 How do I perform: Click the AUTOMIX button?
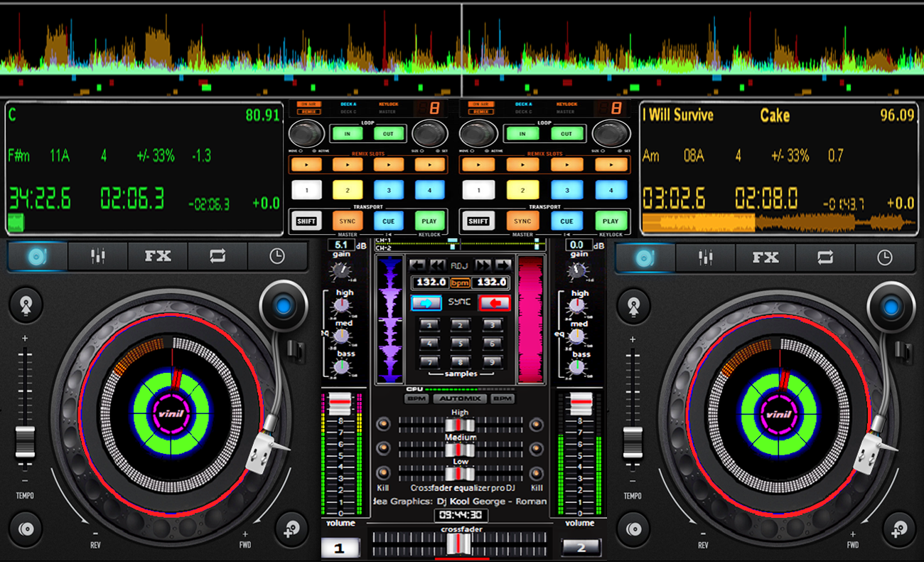(460, 398)
